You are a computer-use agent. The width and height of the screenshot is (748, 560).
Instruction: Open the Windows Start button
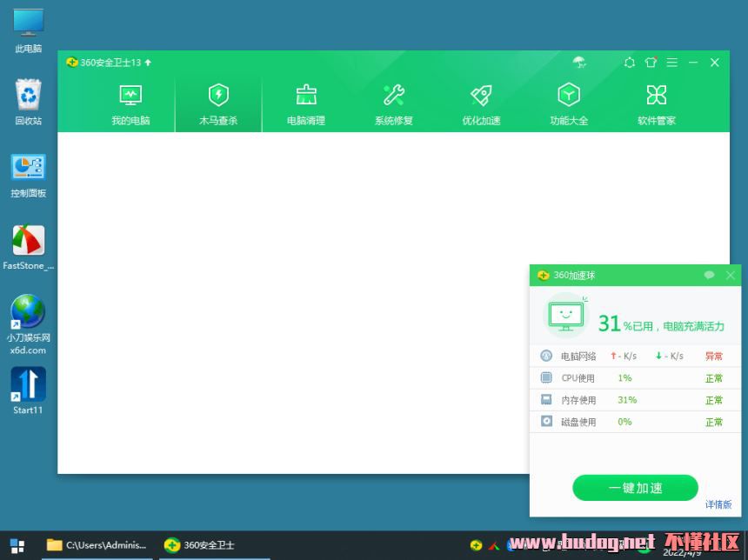click(x=17, y=545)
